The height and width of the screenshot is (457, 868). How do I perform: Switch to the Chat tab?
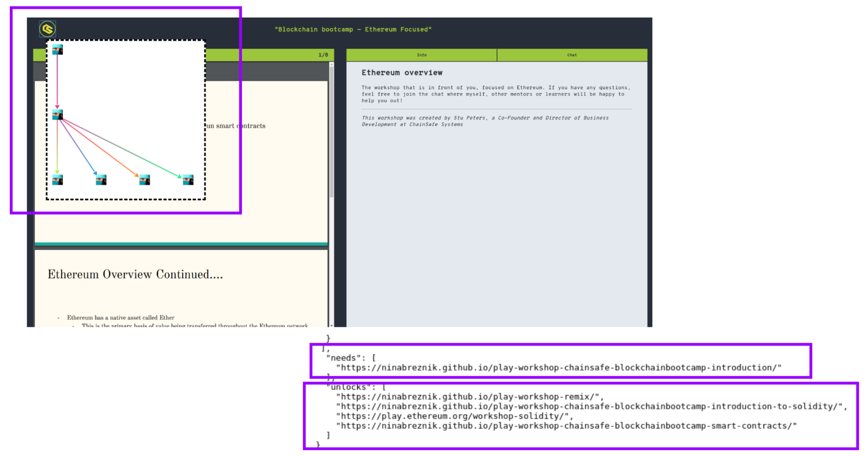(x=571, y=55)
